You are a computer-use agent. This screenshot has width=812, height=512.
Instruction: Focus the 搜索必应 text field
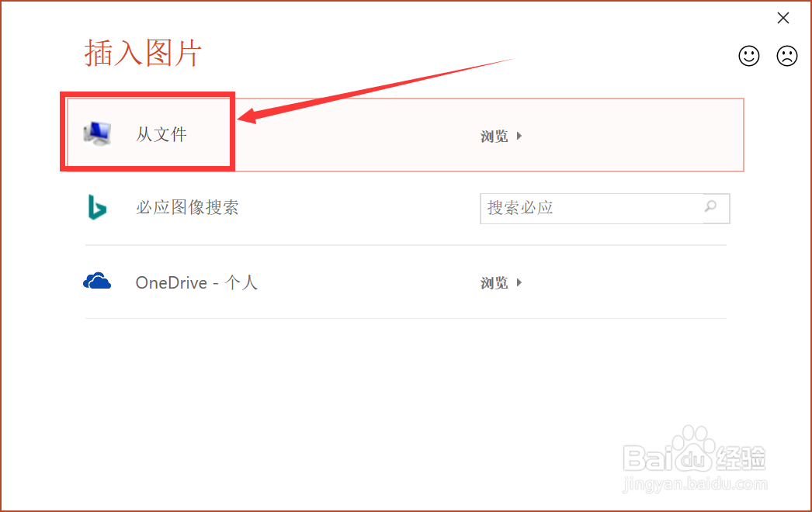592,208
